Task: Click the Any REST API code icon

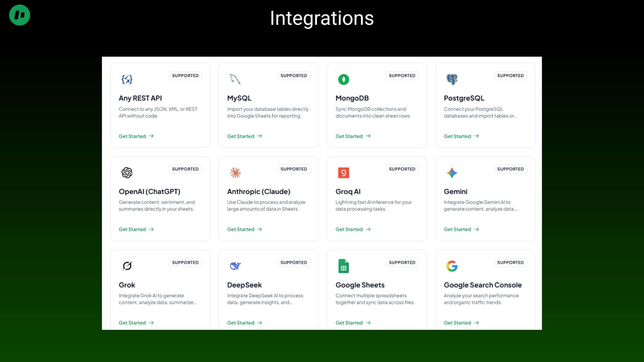Action: click(127, 79)
